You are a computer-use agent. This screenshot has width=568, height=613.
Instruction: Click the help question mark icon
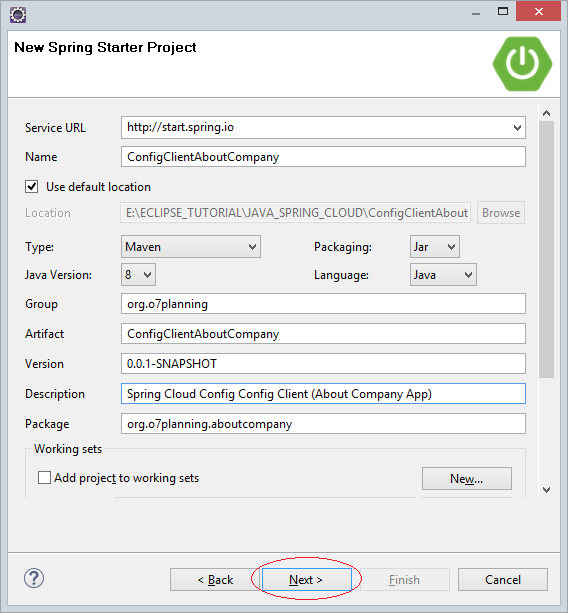[34, 578]
